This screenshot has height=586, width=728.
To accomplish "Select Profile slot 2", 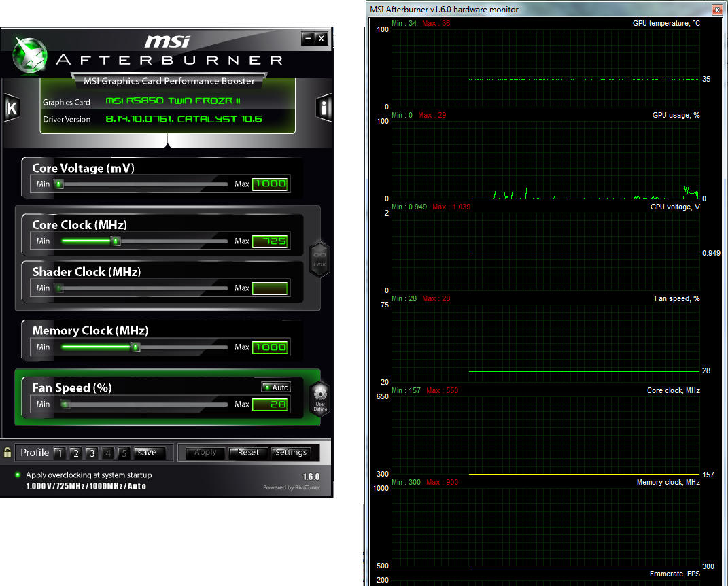I will tap(75, 453).
